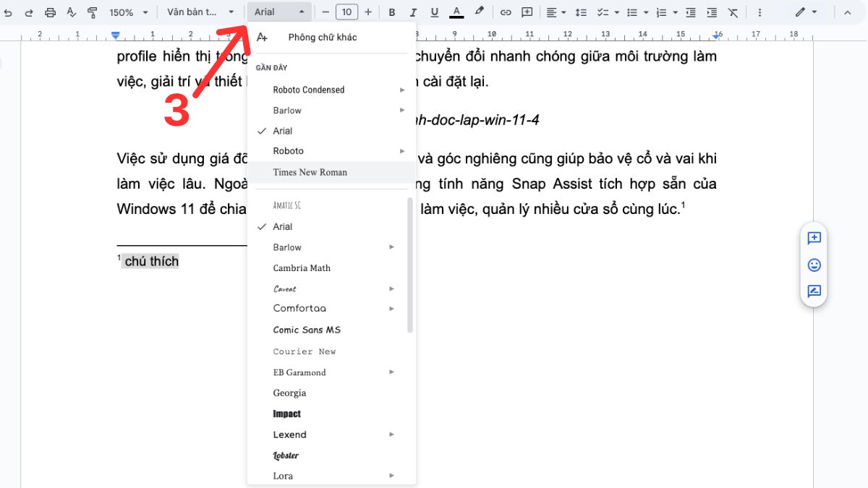The width and height of the screenshot is (868, 488).
Task: Add an emoji reaction from the side panel
Action: [x=814, y=265]
